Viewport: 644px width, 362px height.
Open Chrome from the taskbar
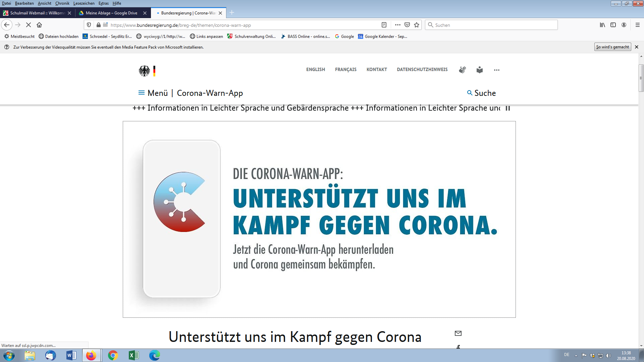(x=113, y=355)
